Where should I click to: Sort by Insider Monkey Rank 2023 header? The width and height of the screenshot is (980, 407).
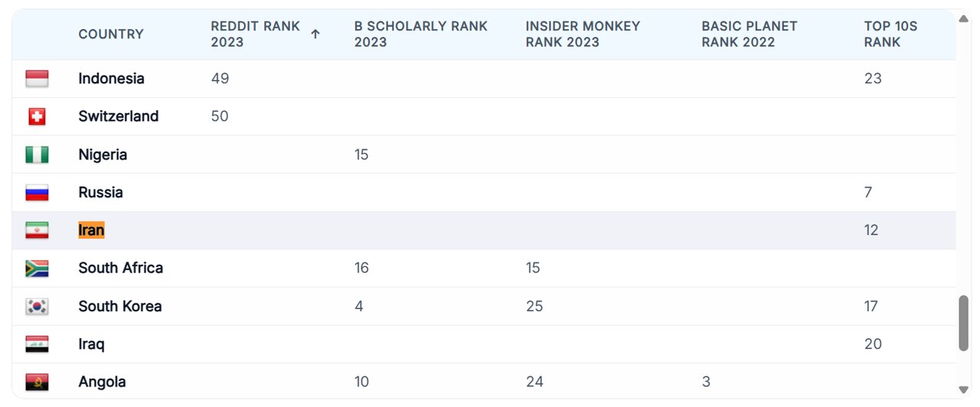pyautogui.click(x=582, y=34)
